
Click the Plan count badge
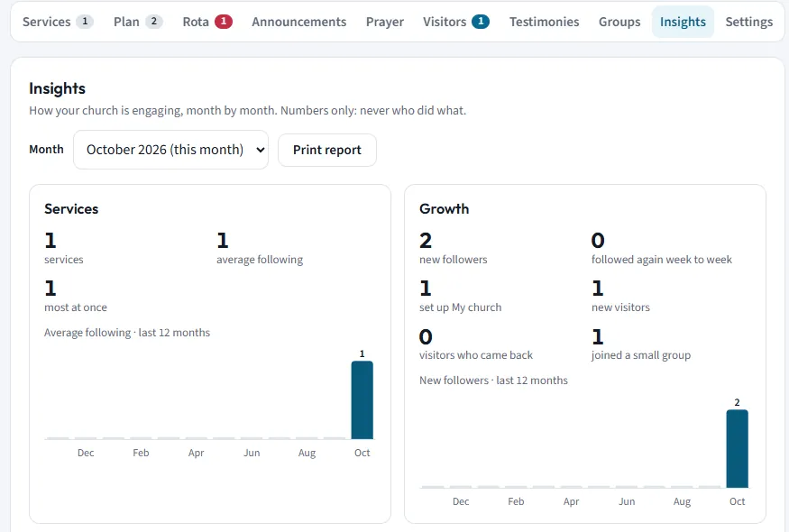(154, 21)
